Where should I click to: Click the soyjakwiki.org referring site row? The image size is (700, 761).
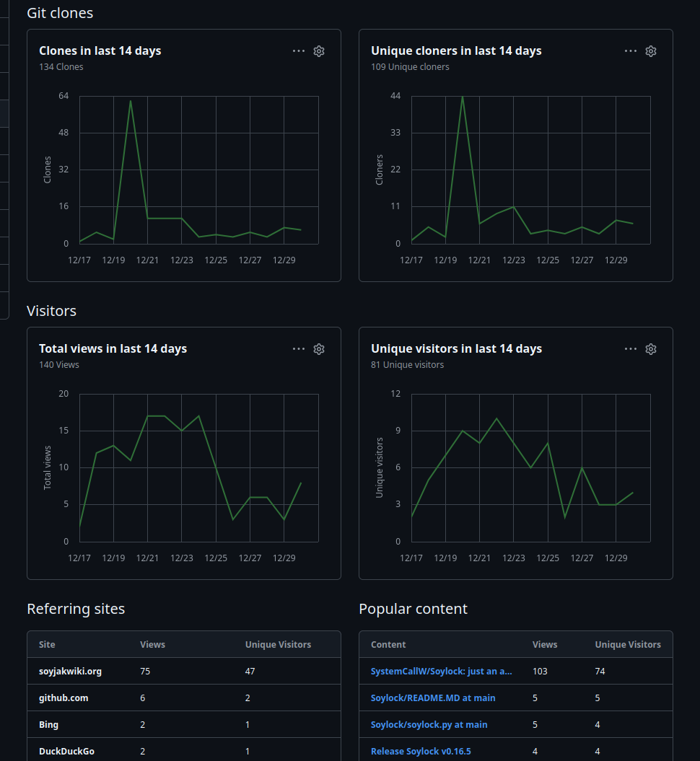point(70,671)
